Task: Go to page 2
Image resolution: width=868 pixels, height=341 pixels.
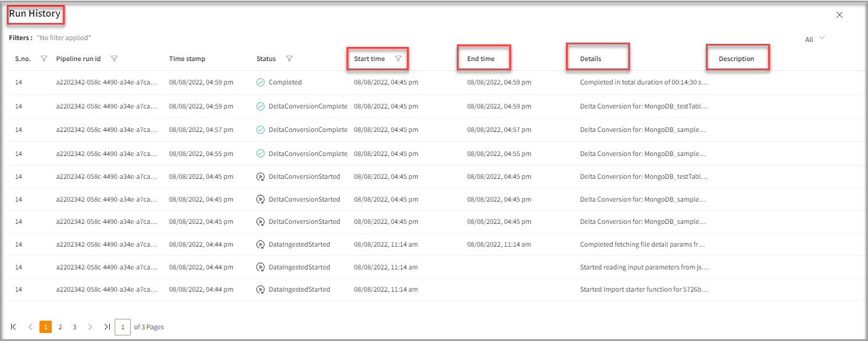Action: click(x=60, y=327)
